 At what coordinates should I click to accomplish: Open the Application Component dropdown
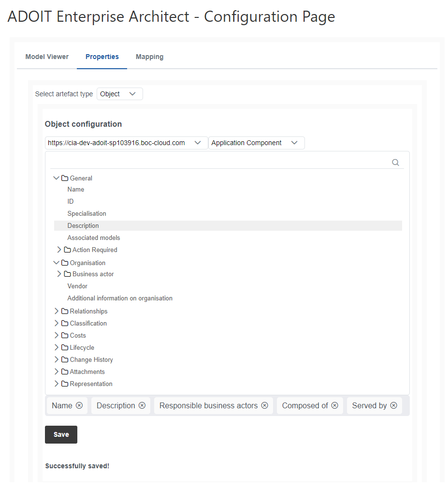(x=256, y=143)
